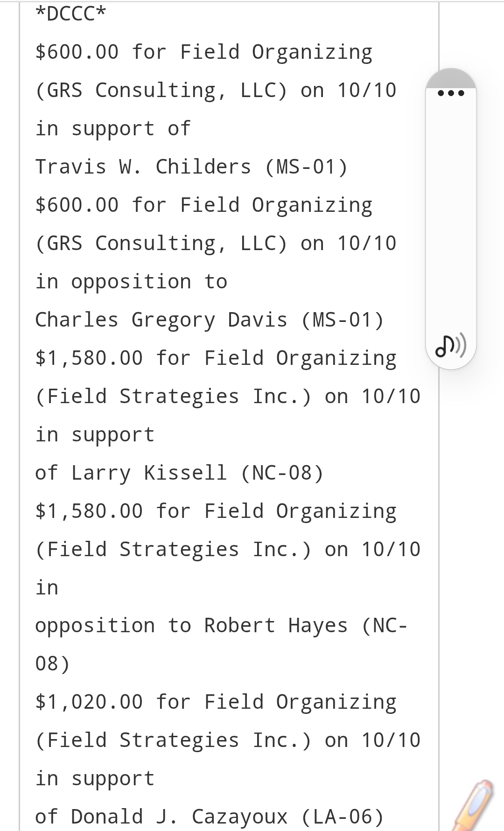The height and width of the screenshot is (831, 504).
Task: Open the three-dot options on floating pill
Action: (451, 92)
